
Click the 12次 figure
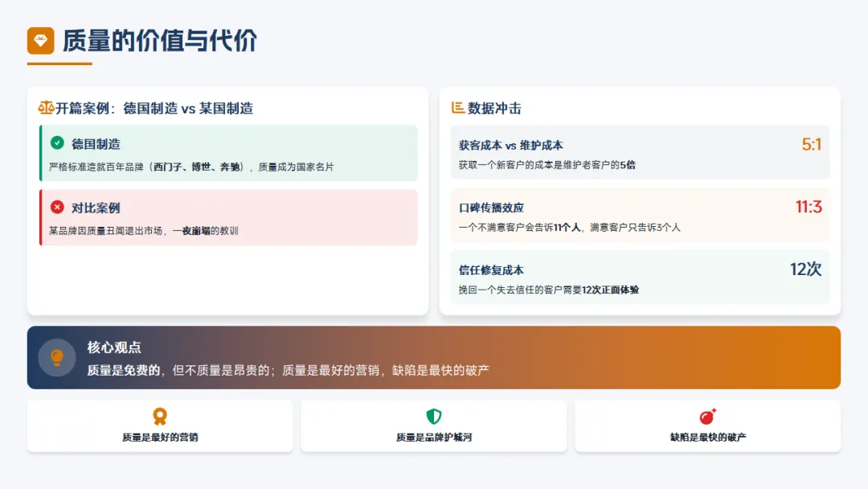click(805, 269)
